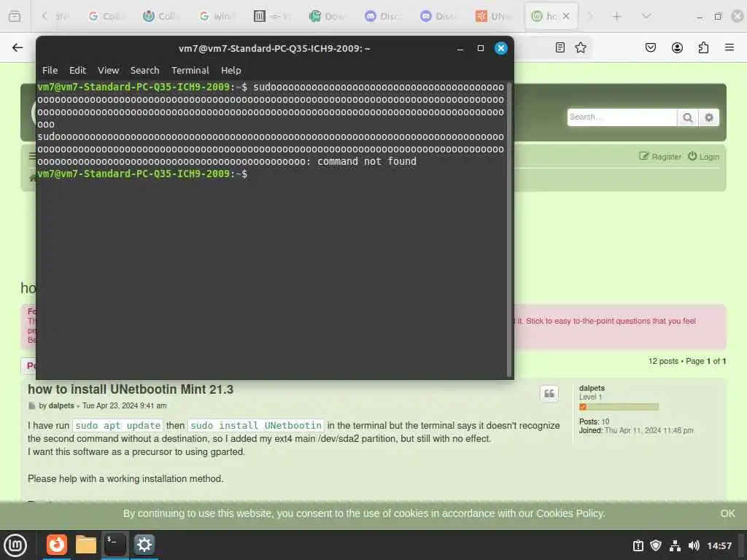This screenshot has width=747, height=560.
Task: Open advanced search gear icon
Action: point(709,117)
